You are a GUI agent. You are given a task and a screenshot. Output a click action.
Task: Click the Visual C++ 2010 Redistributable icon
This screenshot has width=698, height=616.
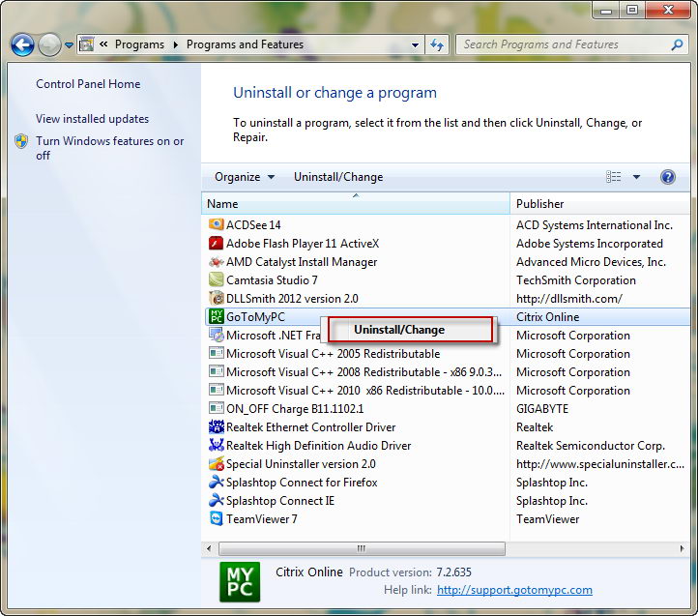[217, 390]
